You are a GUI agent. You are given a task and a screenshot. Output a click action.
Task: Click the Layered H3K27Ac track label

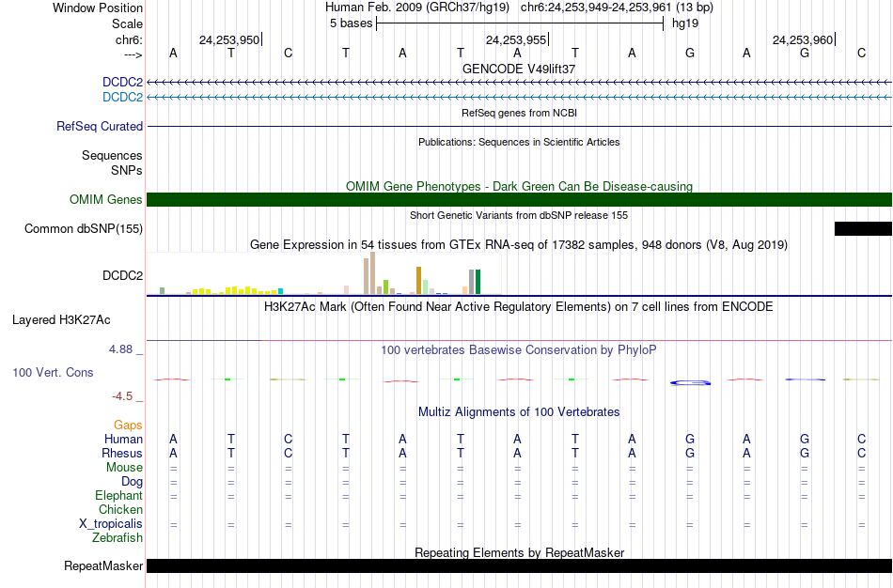click(x=61, y=320)
